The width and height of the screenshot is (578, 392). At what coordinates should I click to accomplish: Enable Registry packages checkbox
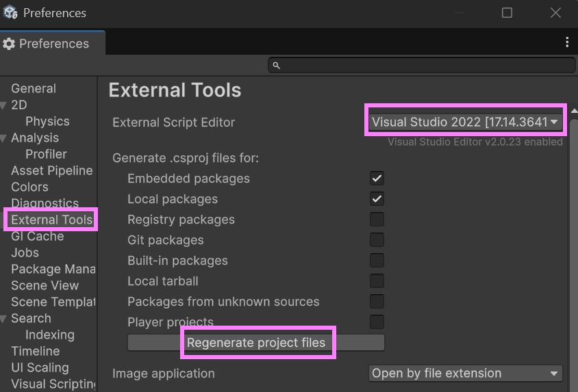click(x=377, y=220)
